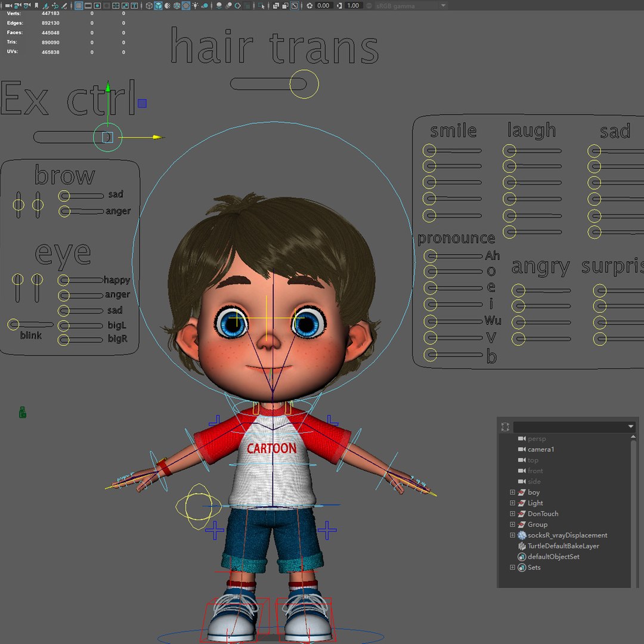The width and height of the screenshot is (644, 644).
Task: Select the front camera in outliner
Action: (535, 470)
